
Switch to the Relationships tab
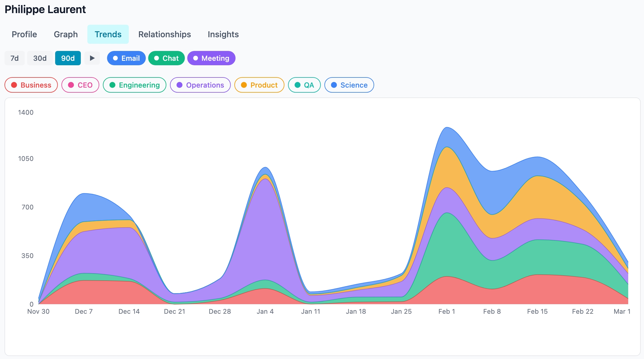coord(164,34)
